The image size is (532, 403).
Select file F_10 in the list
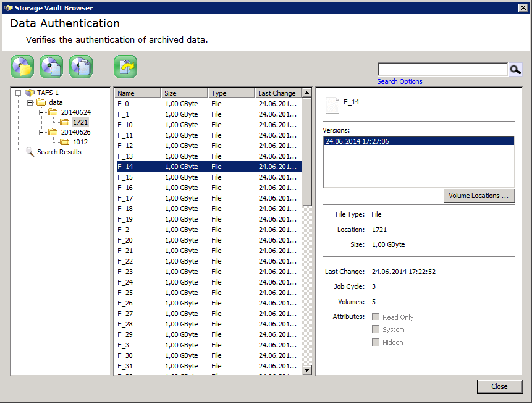coord(208,125)
